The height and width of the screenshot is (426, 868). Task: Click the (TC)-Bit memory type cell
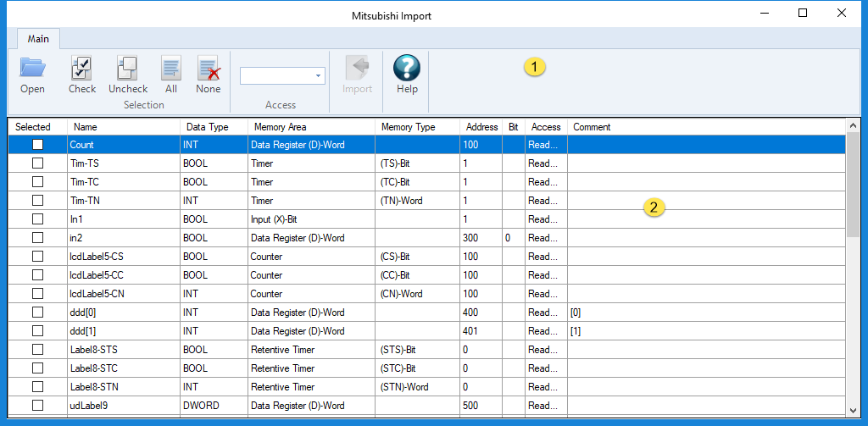tap(417, 181)
